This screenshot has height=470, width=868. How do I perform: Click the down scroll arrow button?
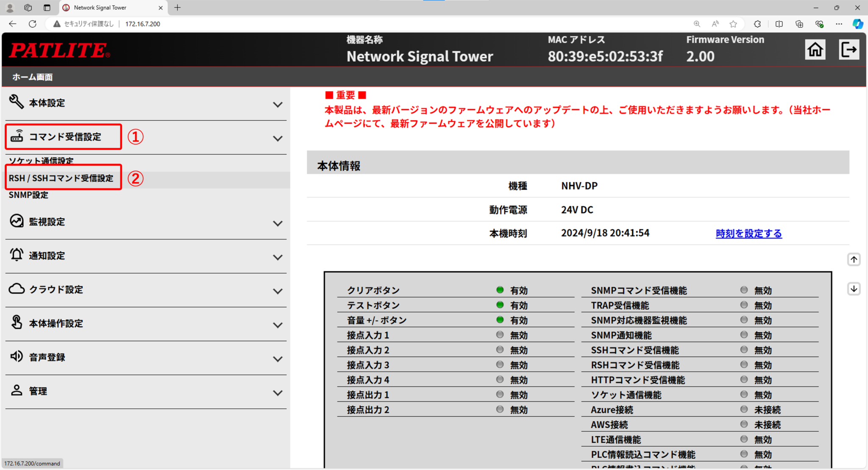[x=854, y=289]
